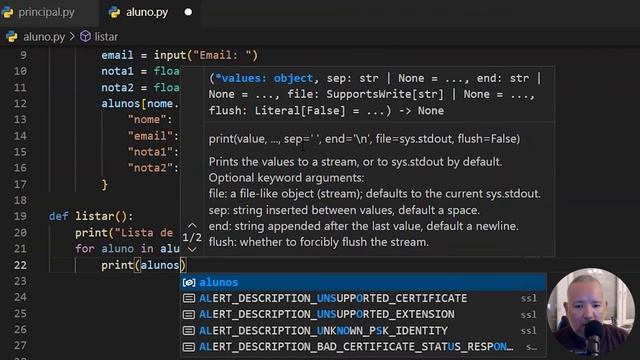Click line number 22
640x360 pixels.
[20, 265]
